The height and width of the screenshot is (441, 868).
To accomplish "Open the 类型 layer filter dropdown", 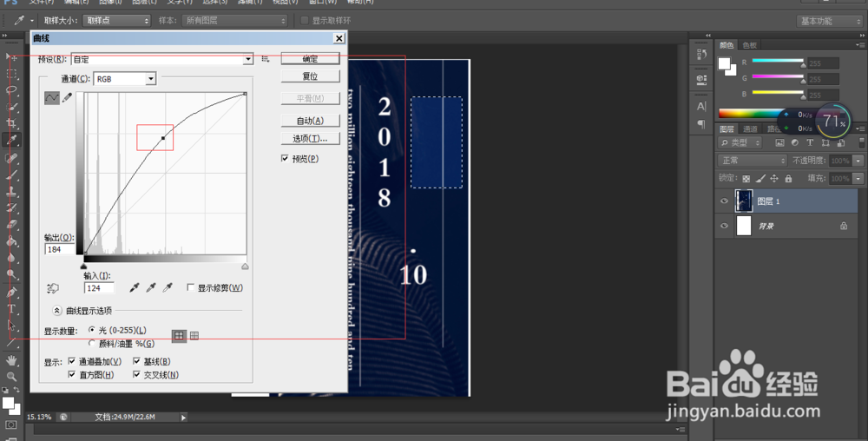I will coord(740,142).
